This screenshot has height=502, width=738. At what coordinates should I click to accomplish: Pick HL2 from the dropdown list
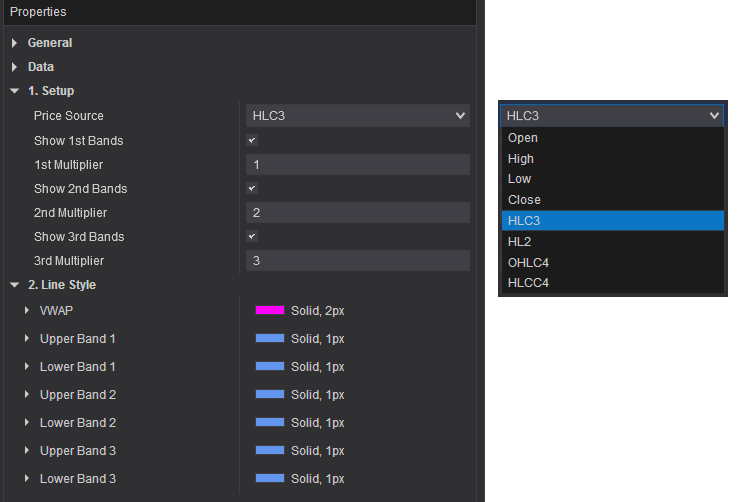(x=521, y=242)
